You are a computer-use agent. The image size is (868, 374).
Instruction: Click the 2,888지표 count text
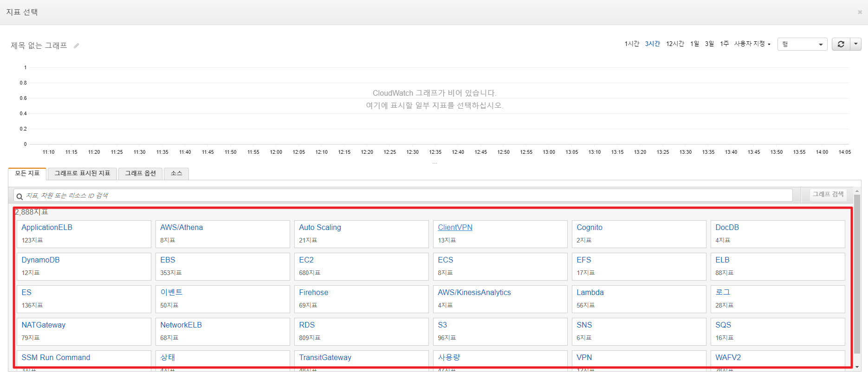32,212
